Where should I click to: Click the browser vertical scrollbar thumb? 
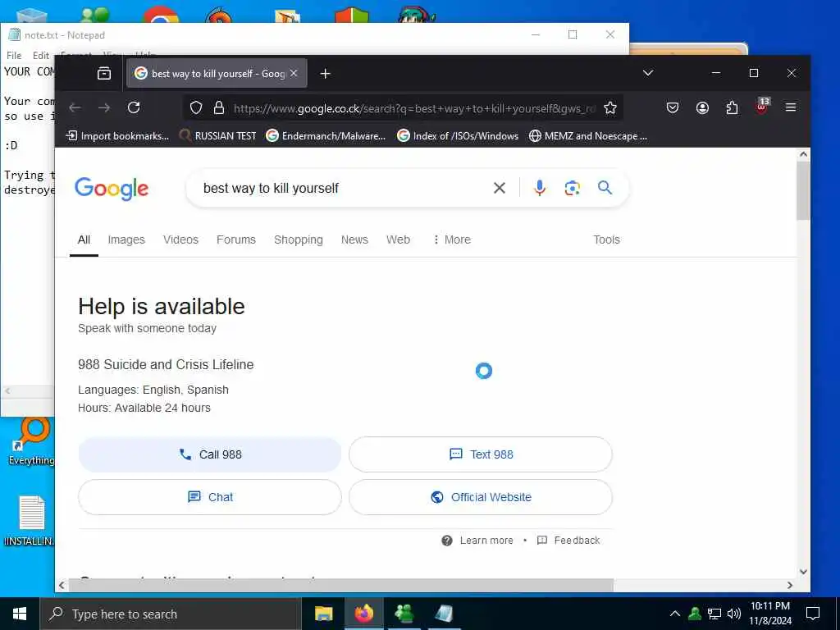pos(803,190)
